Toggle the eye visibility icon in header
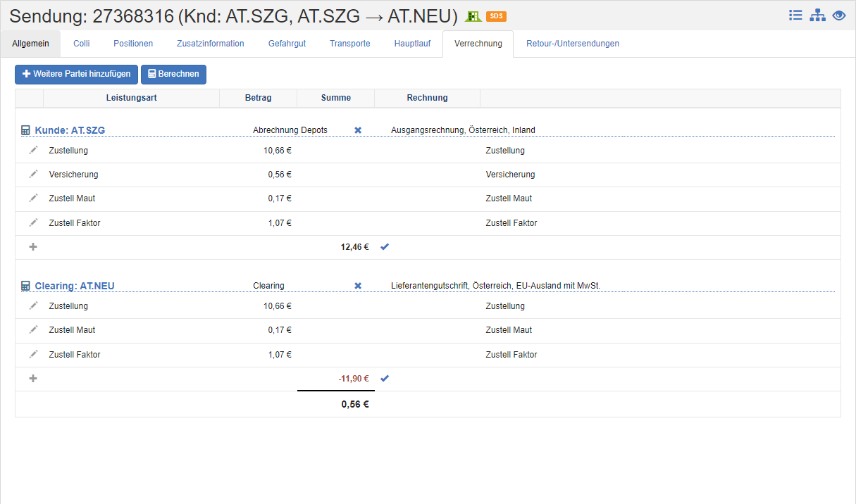The height and width of the screenshot is (504, 856). point(838,15)
